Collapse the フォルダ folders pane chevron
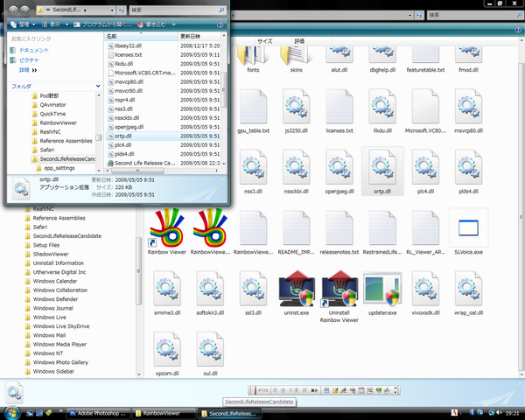525x420 pixels. tap(98, 86)
